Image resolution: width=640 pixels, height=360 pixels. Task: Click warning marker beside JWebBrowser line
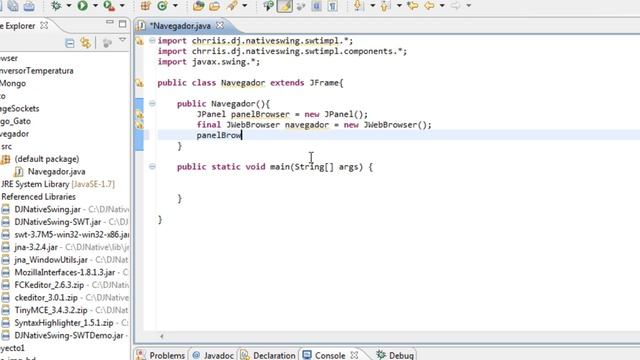coord(140,124)
